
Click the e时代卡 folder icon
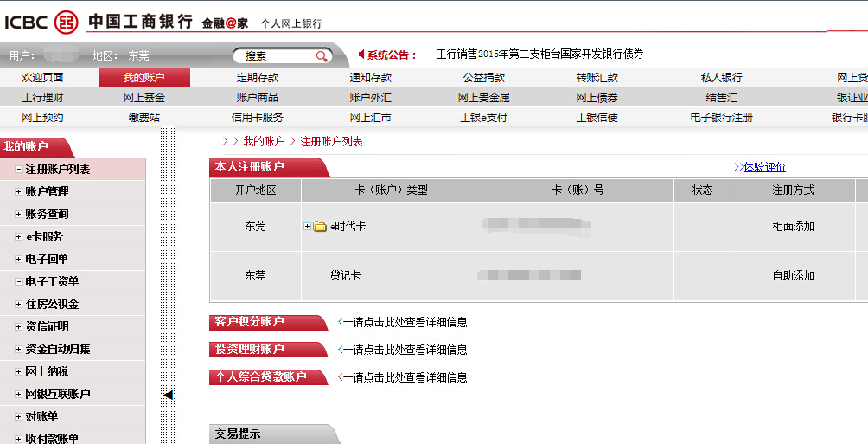320,226
